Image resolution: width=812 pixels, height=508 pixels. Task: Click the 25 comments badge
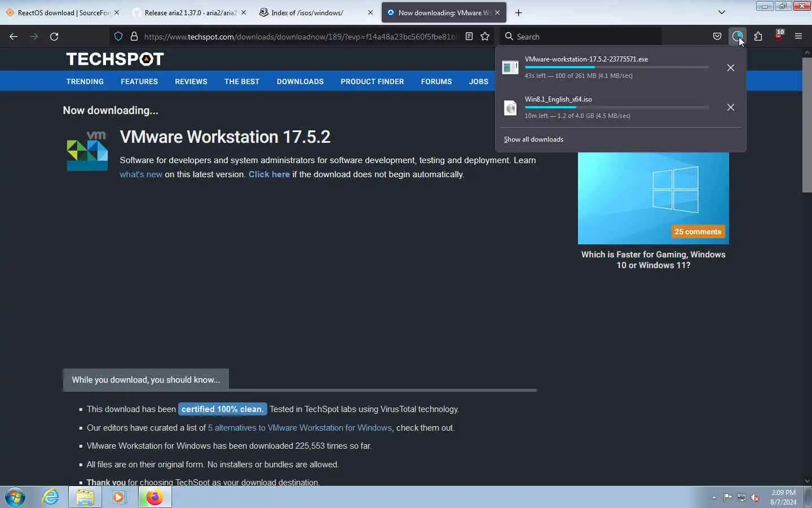click(698, 231)
